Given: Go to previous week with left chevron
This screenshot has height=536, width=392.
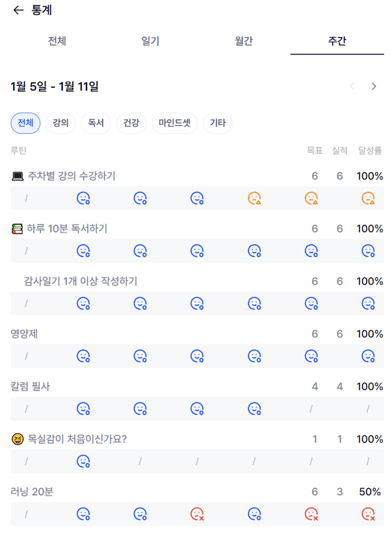Looking at the screenshot, I should (x=352, y=86).
